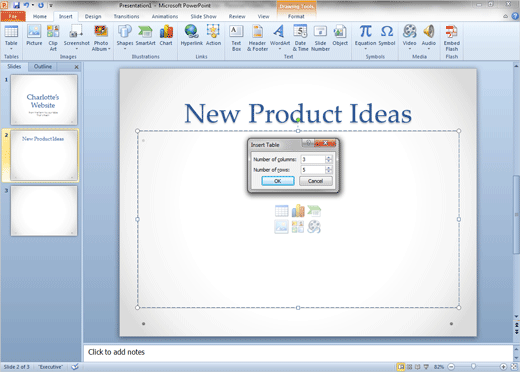Open the Header & Footer dialog
The width and height of the screenshot is (520, 372).
tap(257, 38)
